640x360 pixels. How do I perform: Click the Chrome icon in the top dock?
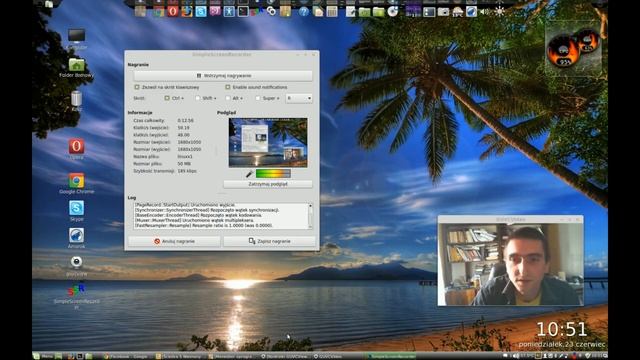click(x=158, y=11)
